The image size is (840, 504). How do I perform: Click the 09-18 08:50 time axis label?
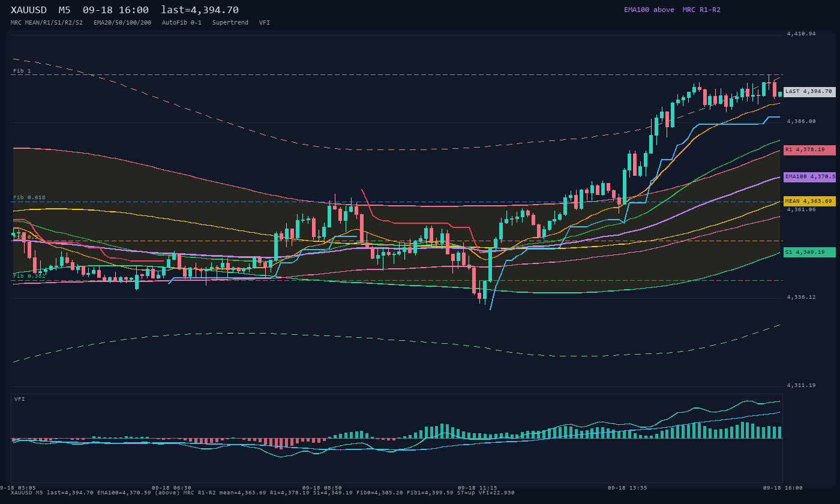322,488
